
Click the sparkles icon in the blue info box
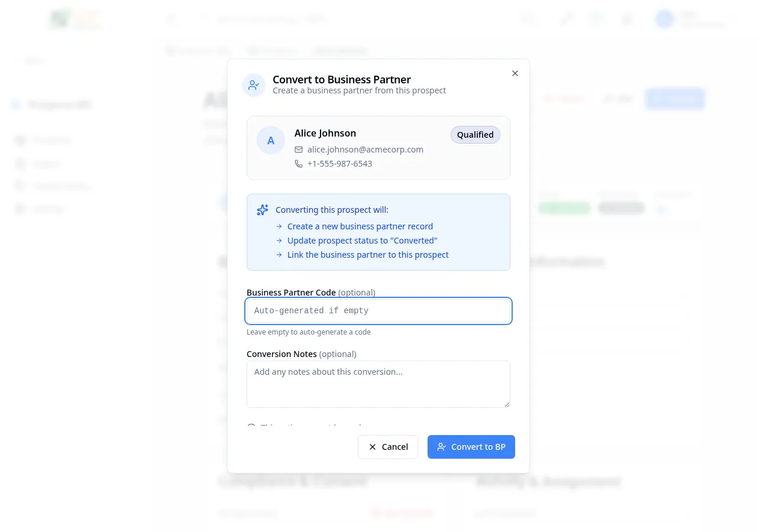(x=263, y=209)
